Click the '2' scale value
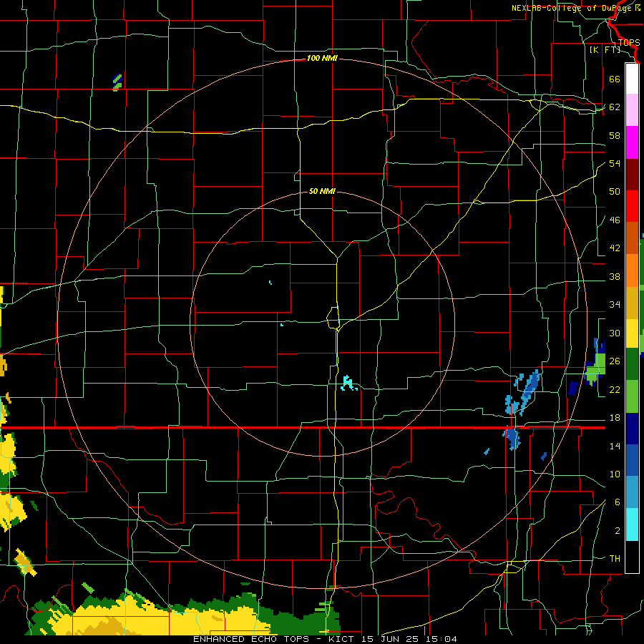This screenshot has height=644, width=644. pyautogui.click(x=618, y=531)
